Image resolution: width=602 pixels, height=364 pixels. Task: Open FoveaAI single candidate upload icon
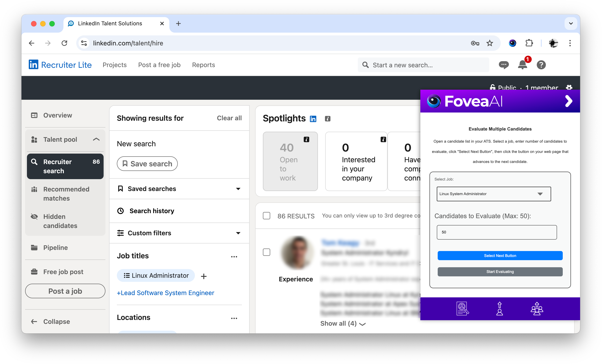point(500,309)
